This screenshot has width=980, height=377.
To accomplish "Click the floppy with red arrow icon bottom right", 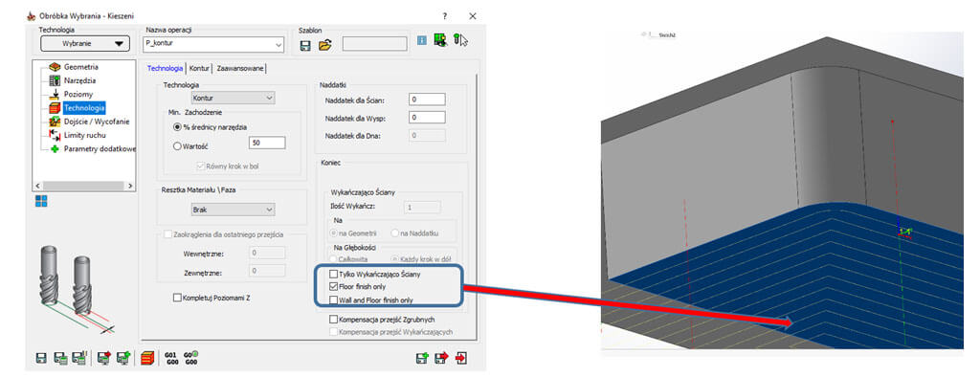I will click(442, 358).
